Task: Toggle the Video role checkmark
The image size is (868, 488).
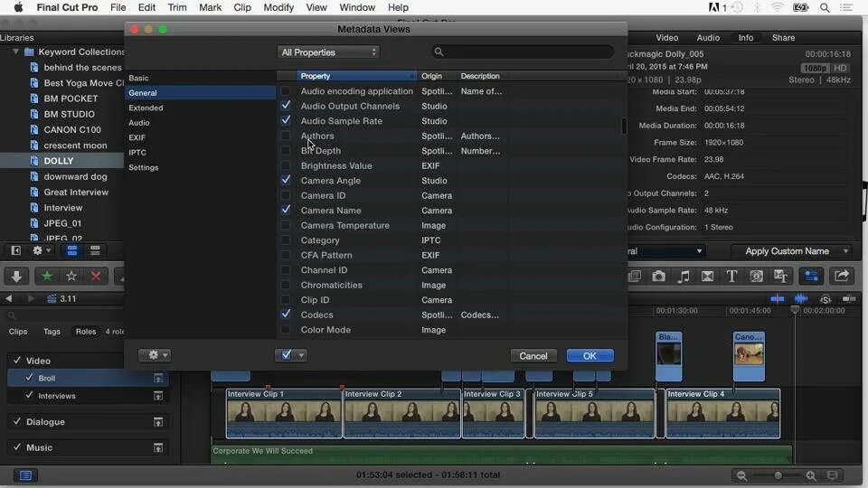Action: click(x=17, y=361)
